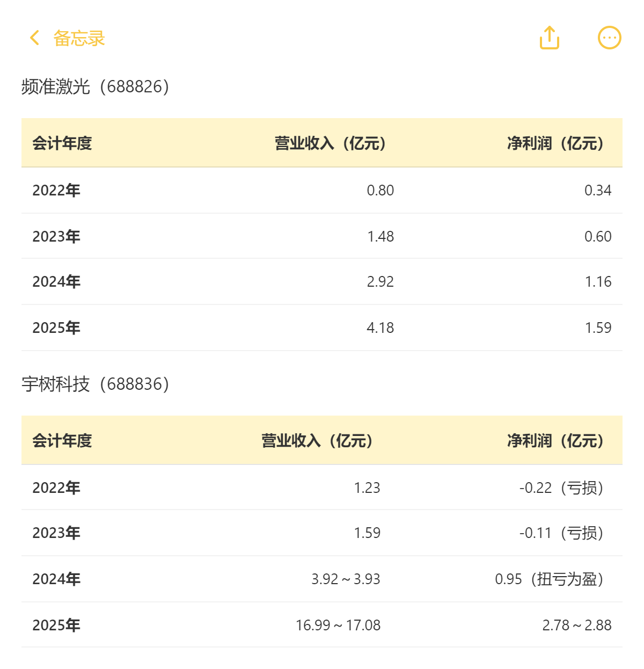
Task: Go back to 备忘录 list
Action: pos(79,38)
